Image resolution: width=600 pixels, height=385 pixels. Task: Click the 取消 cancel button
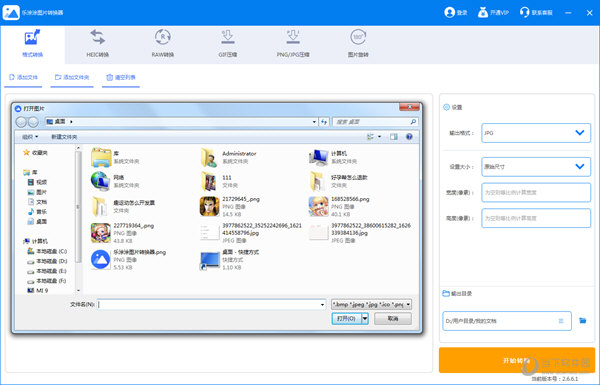[x=393, y=318]
